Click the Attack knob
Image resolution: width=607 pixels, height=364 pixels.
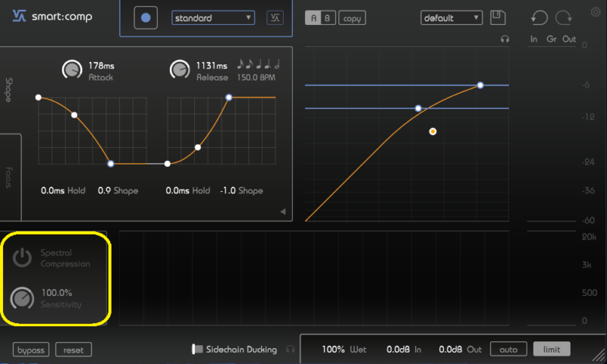(x=71, y=70)
